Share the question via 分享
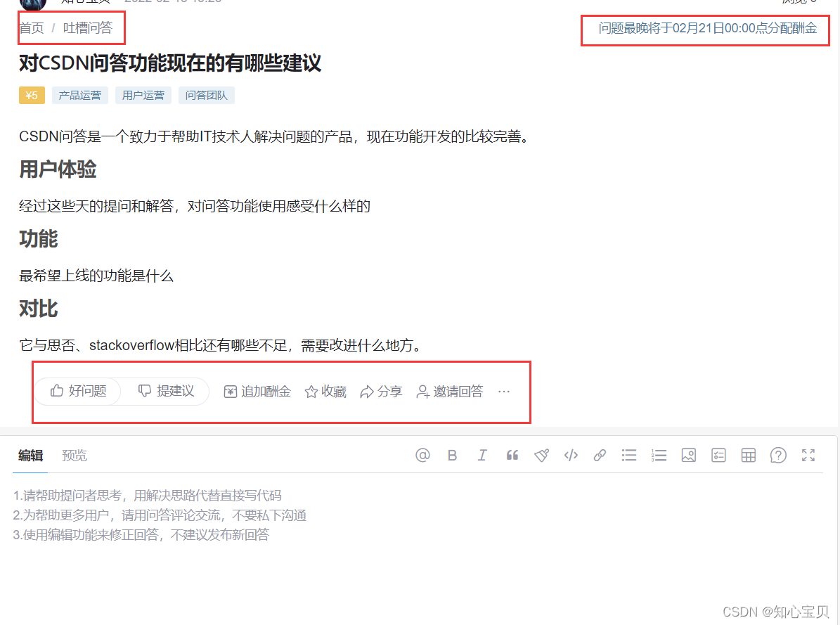Screen dimensions: 840x625 click(381, 392)
